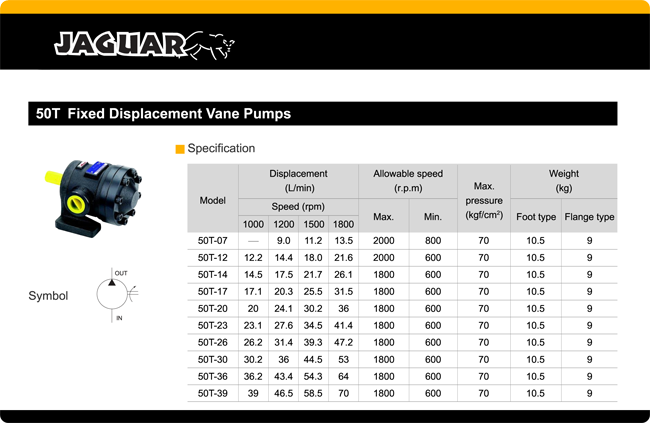Click the Jaguar logo
This screenshot has height=423, width=650.
[x=144, y=45]
